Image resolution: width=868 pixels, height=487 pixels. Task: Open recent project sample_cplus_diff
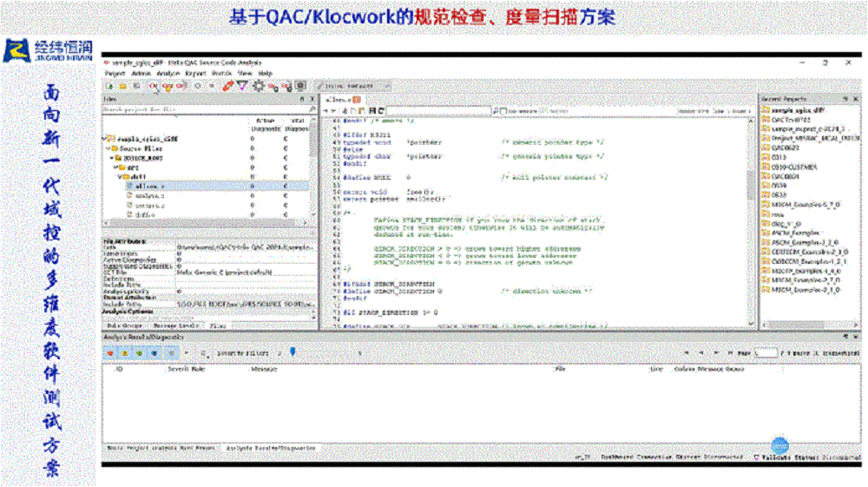(x=792, y=110)
